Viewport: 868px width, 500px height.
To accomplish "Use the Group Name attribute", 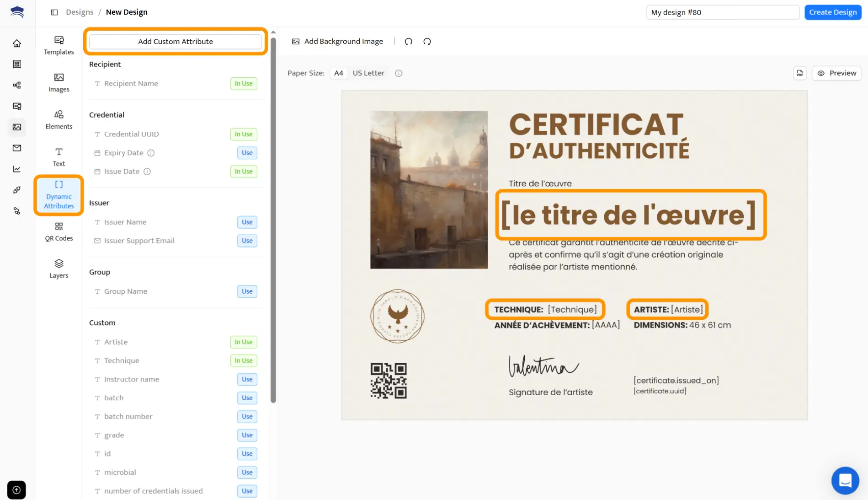I will coord(247,291).
